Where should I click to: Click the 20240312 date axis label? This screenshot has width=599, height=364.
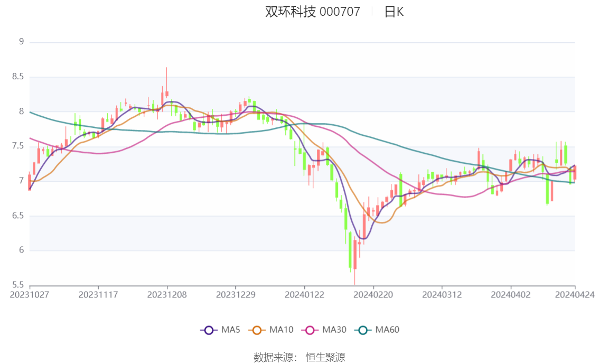(442, 294)
